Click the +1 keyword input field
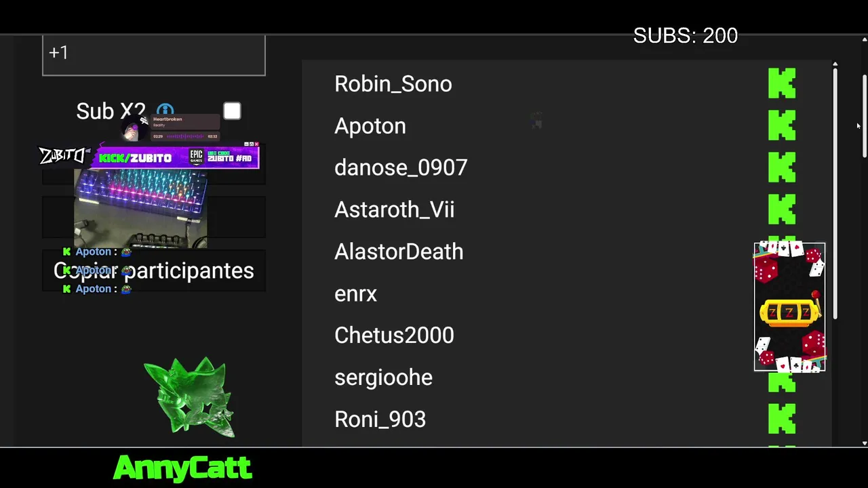868x488 pixels. (154, 55)
